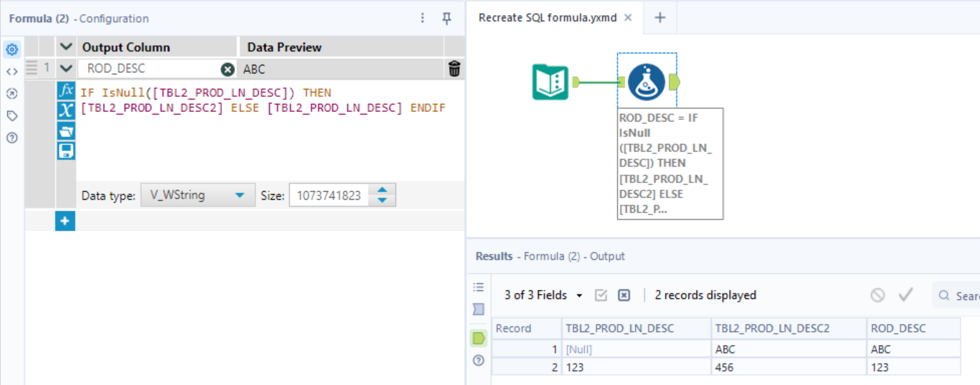The width and height of the screenshot is (980, 385).
Task: Click the Size input field
Action: point(329,195)
